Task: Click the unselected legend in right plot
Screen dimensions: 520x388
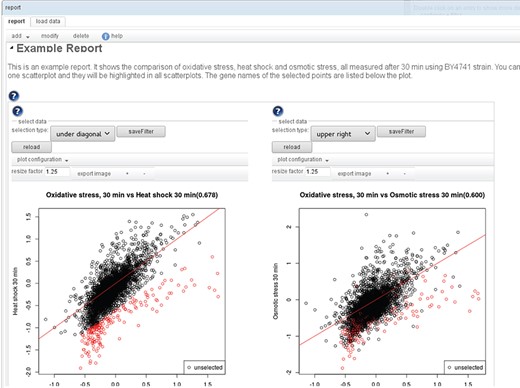Action: pyautogui.click(x=465, y=367)
